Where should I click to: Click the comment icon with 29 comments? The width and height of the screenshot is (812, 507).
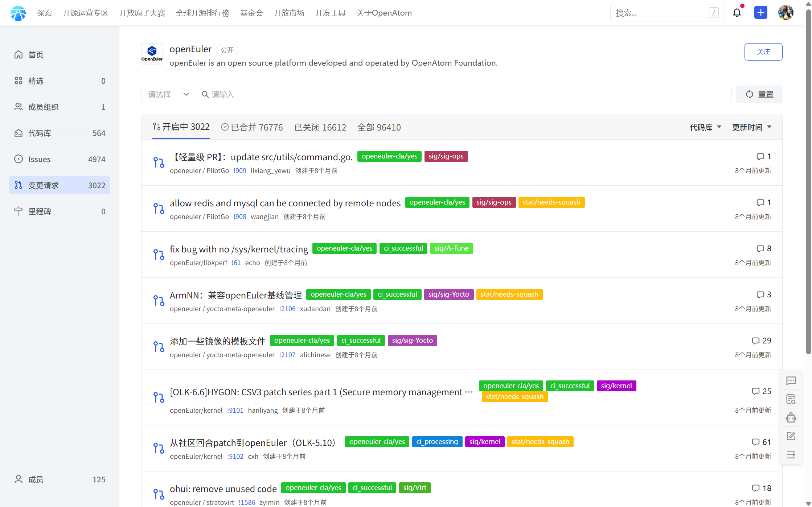[x=755, y=341]
